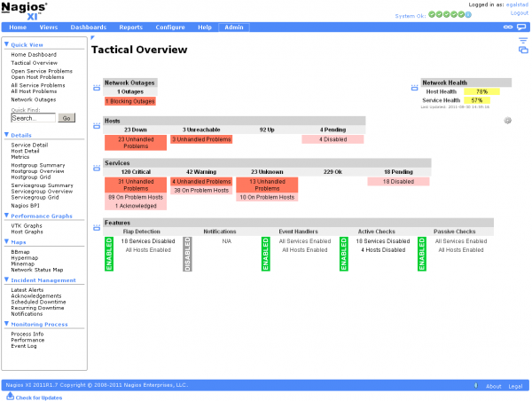Viewport: 532px width, 401px height.
Task: Click the dashlet icon beside Network Outages
Action: pyautogui.click(x=97, y=88)
